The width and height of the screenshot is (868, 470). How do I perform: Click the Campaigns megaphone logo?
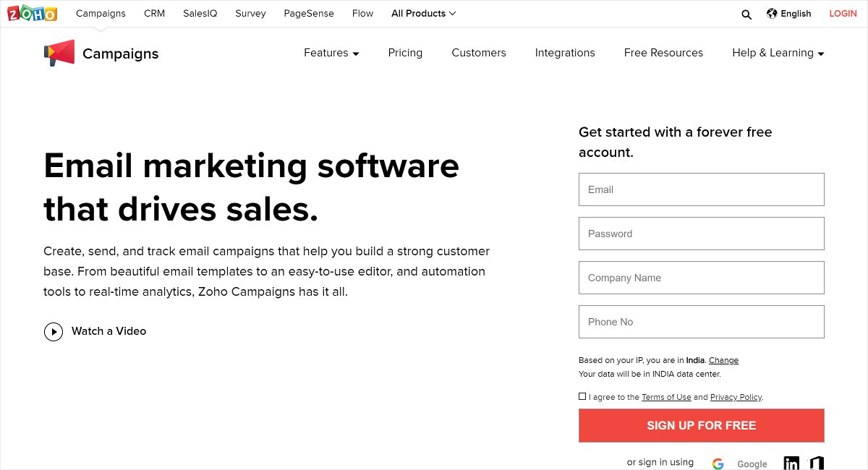pos(59,53)
